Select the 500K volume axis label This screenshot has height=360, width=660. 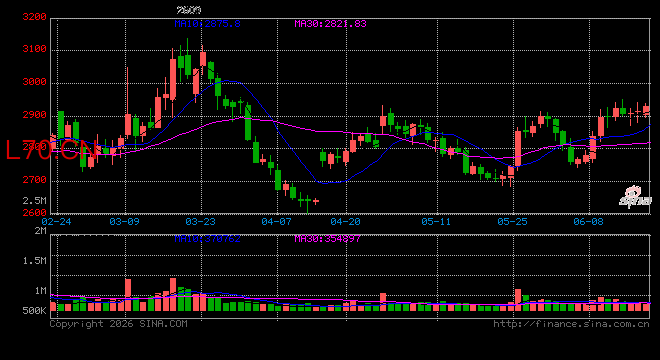point(35,311)
